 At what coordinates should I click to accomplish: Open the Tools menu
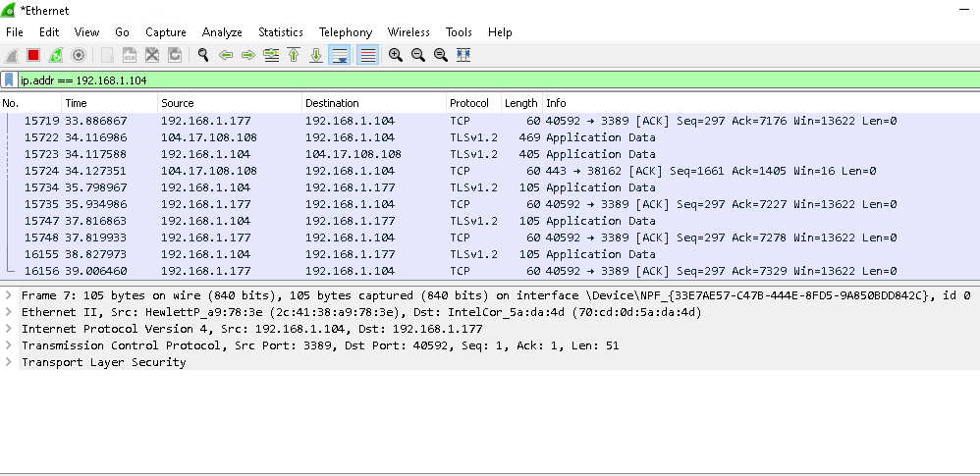click(x=459, y=32)
